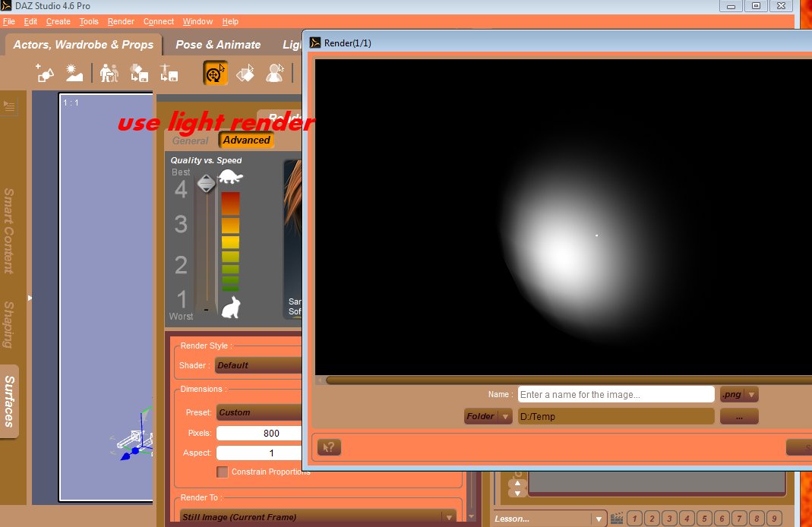Open the Tools menu
The image size is (812, 527).
click(x=89, y=21)
